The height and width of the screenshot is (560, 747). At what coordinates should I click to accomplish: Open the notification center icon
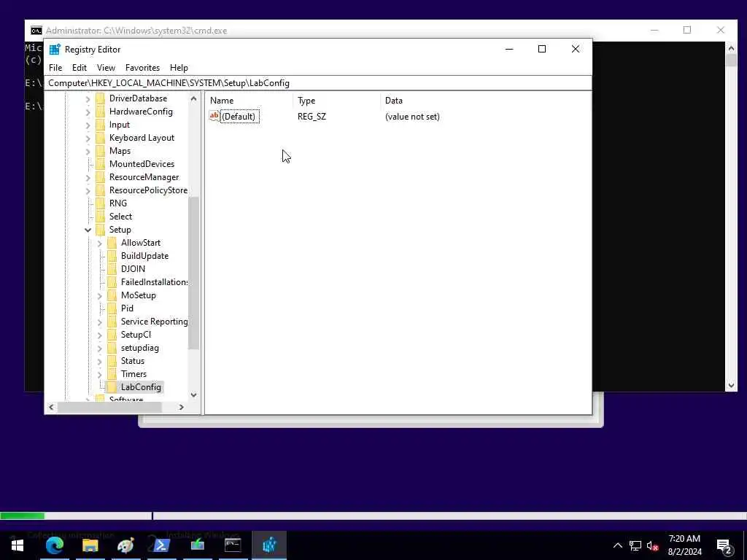coord(724,546)
